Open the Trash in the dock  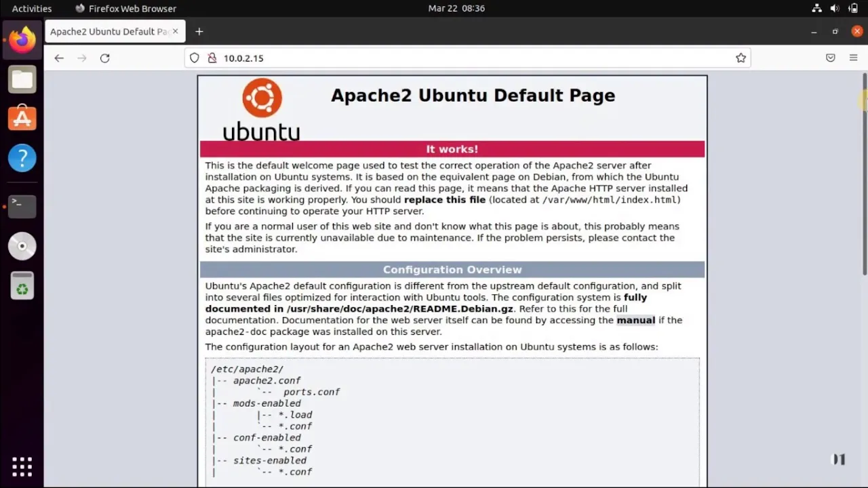(22, 285)
